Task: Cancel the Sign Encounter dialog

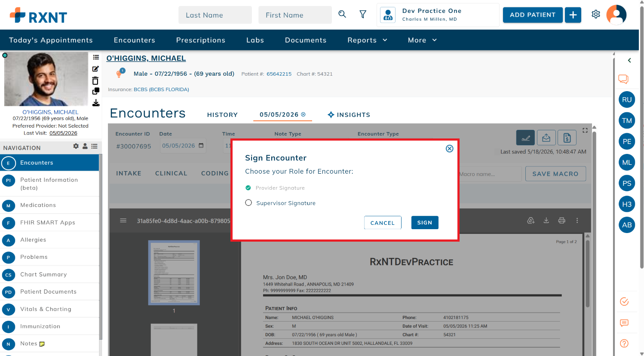Action: pos(383,222)
